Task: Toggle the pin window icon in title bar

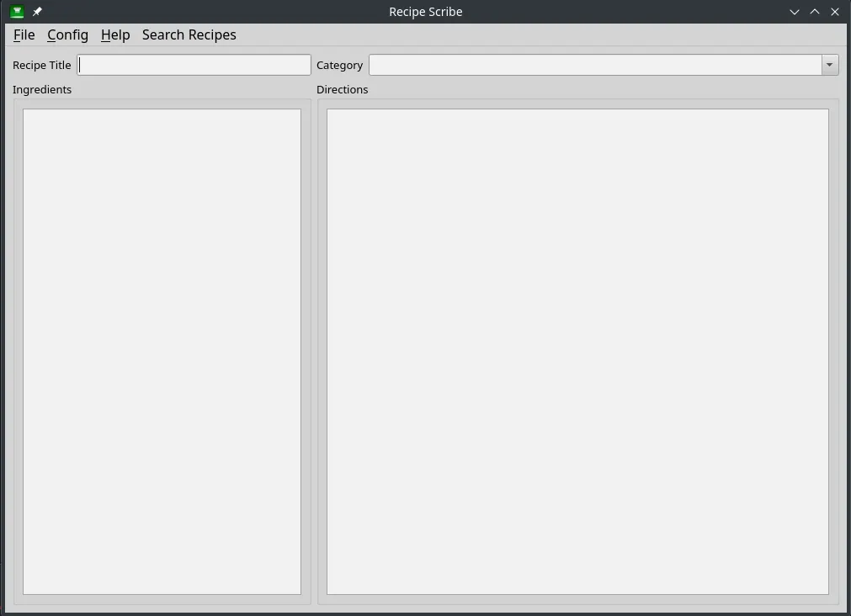Action: tap(37, 12)
